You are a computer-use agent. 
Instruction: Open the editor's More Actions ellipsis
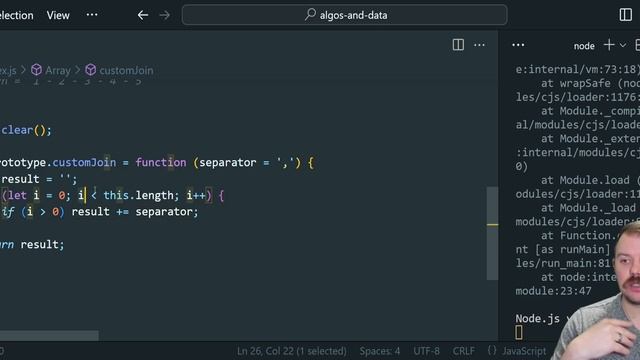479,45
